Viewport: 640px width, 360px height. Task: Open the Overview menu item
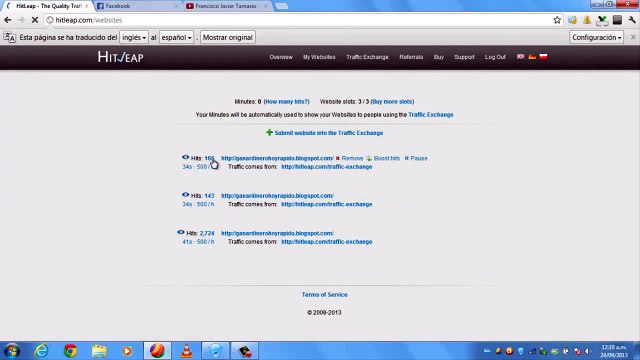(281, 57)
